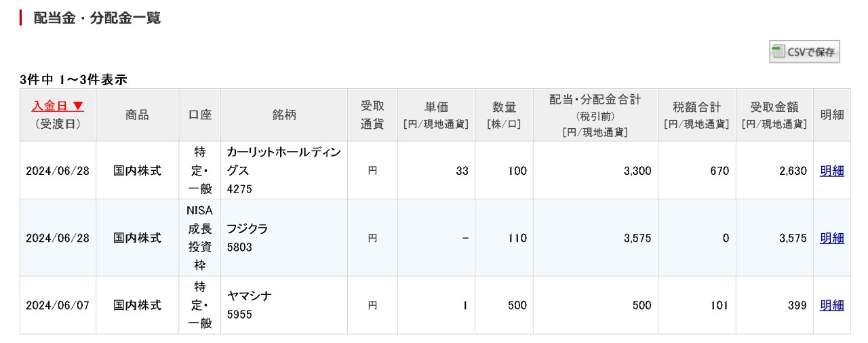Select the カーリットホールディングス 4275 stock cell

click(283, 171)
